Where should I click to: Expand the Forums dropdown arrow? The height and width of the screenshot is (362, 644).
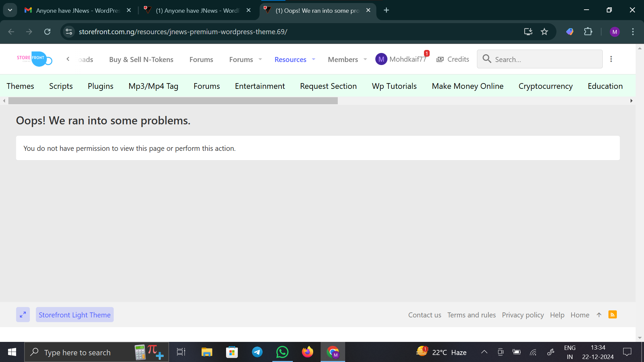tap(260, 59)
